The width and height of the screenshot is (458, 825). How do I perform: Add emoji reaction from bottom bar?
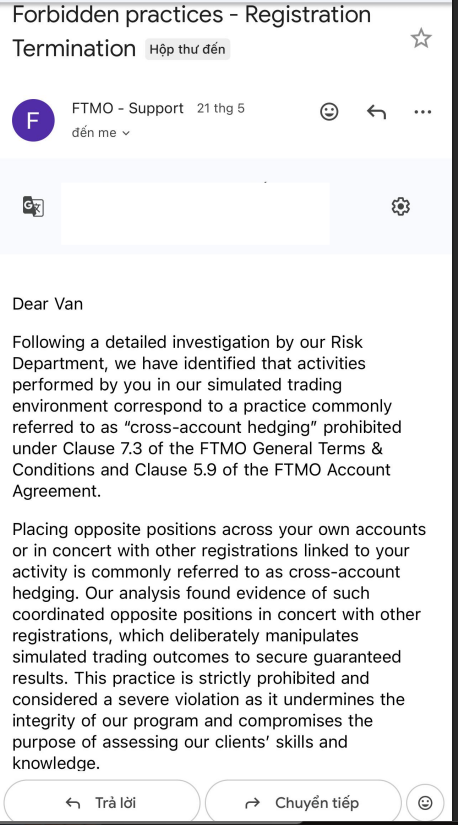(x=425, y=802)
